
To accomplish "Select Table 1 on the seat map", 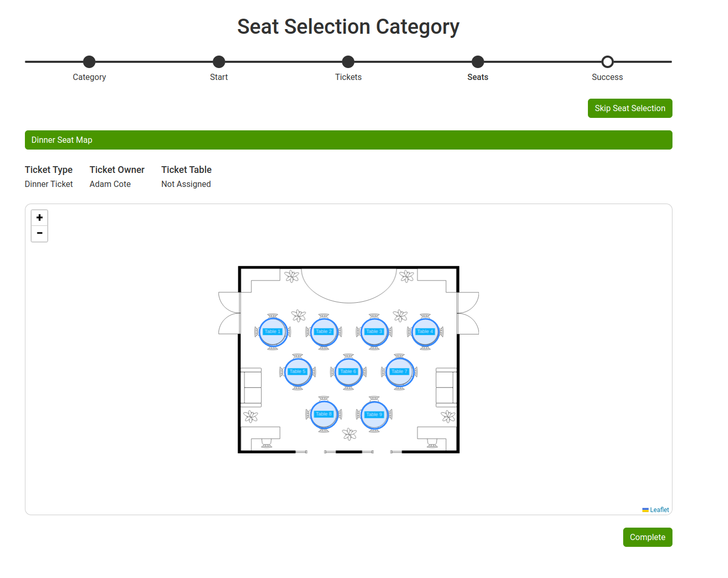I will (x=272, y=331).
